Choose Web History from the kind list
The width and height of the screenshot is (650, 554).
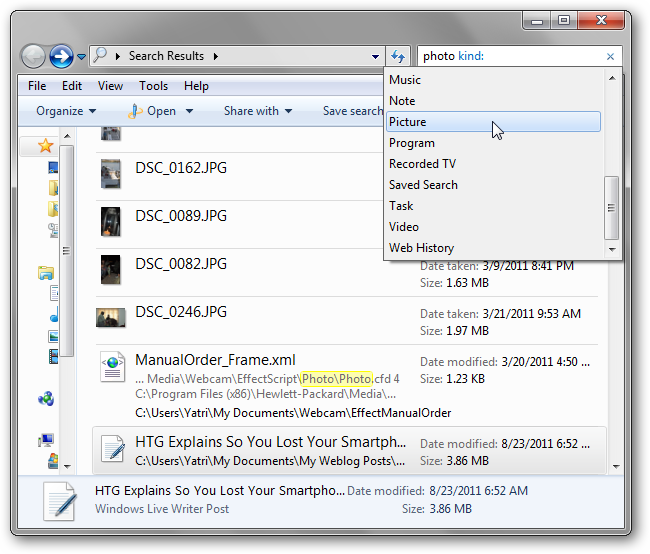pos(493,248)
